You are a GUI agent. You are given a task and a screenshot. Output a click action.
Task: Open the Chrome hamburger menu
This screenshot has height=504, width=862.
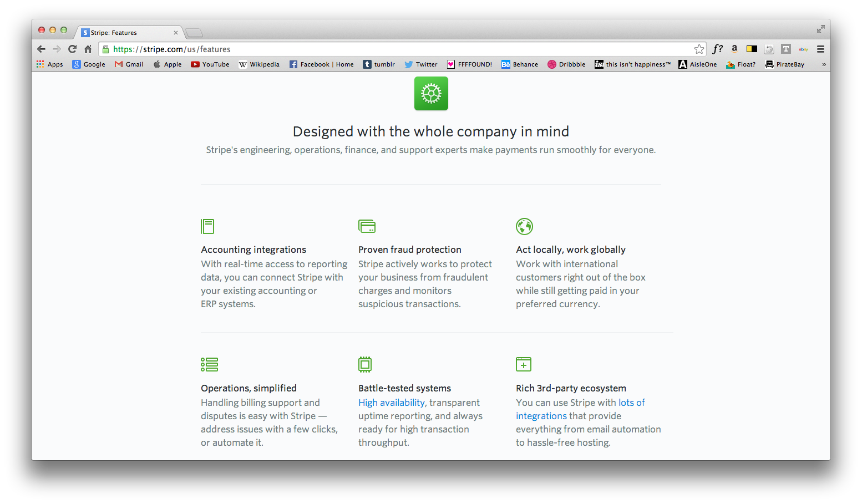820,49
